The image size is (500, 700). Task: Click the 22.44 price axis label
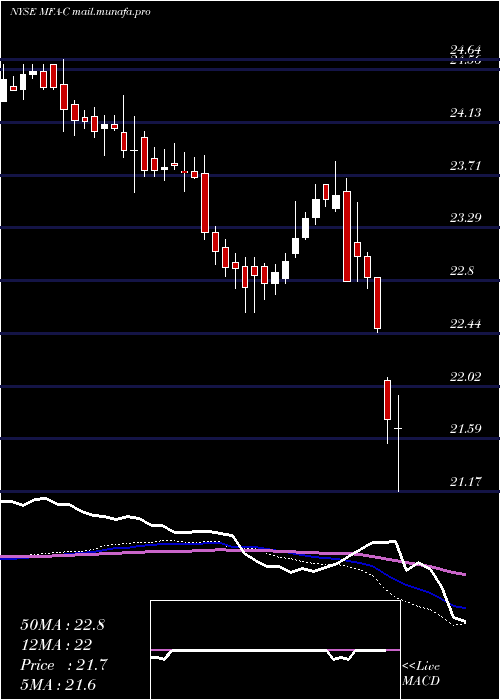coord(465,324)
